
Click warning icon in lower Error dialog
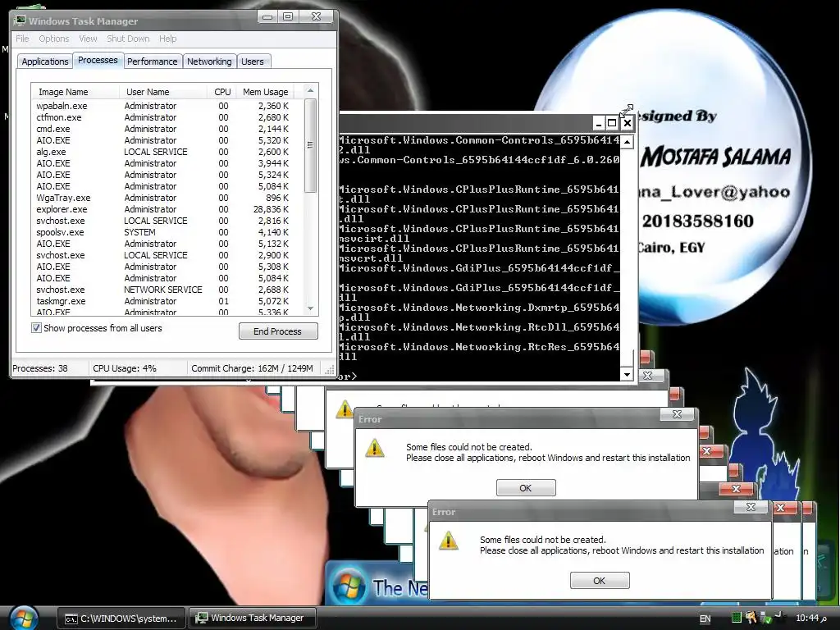click(x=449, y=541)
